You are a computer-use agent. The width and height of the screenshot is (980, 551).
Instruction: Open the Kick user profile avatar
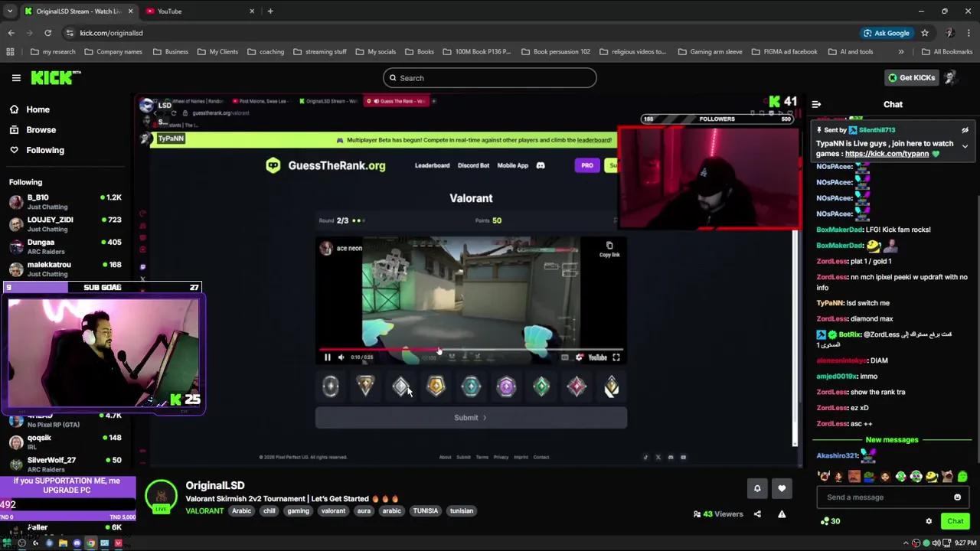pyautogui.click(x=950, y=77)
